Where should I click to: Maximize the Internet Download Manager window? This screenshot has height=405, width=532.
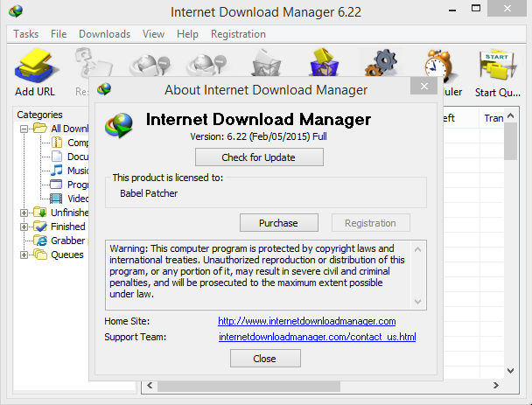click(x=476, y=8)
